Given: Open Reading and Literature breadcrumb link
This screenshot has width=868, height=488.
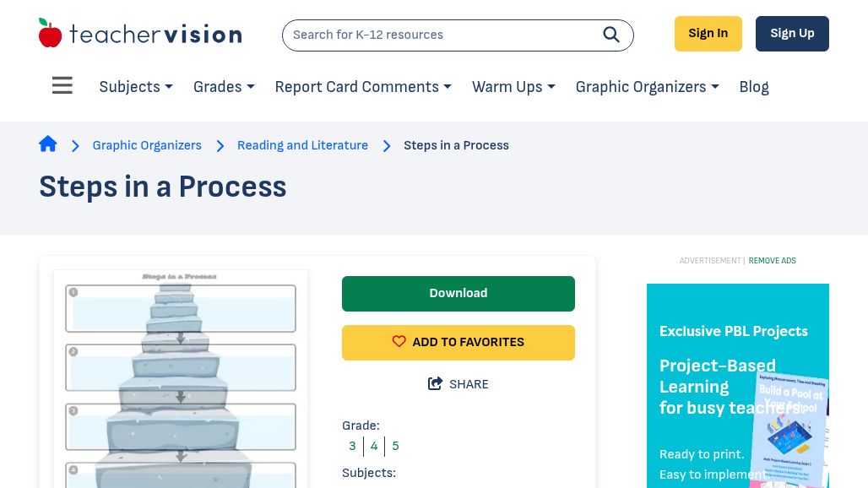Looking at the screenshot, I should pos(302,145).
